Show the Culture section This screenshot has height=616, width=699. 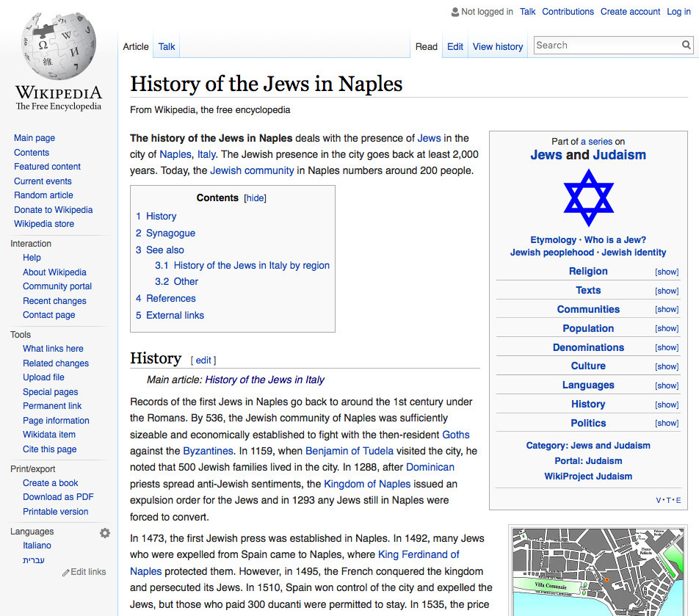667,366
